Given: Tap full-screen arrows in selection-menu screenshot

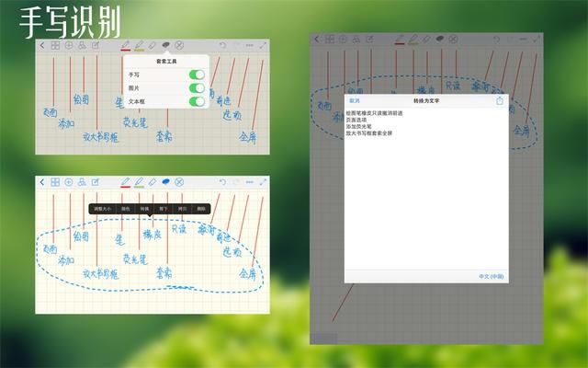Looking at the screenshot, I should click(263, 182).
